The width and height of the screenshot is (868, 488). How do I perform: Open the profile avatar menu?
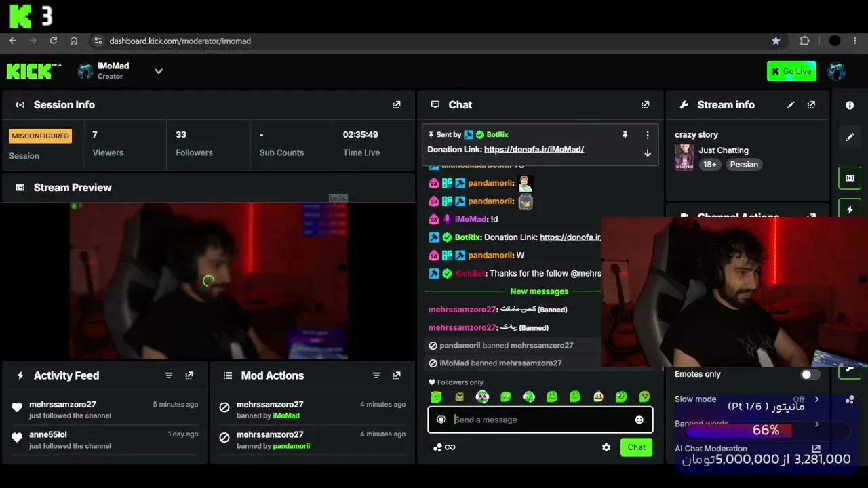click(837, 71)
